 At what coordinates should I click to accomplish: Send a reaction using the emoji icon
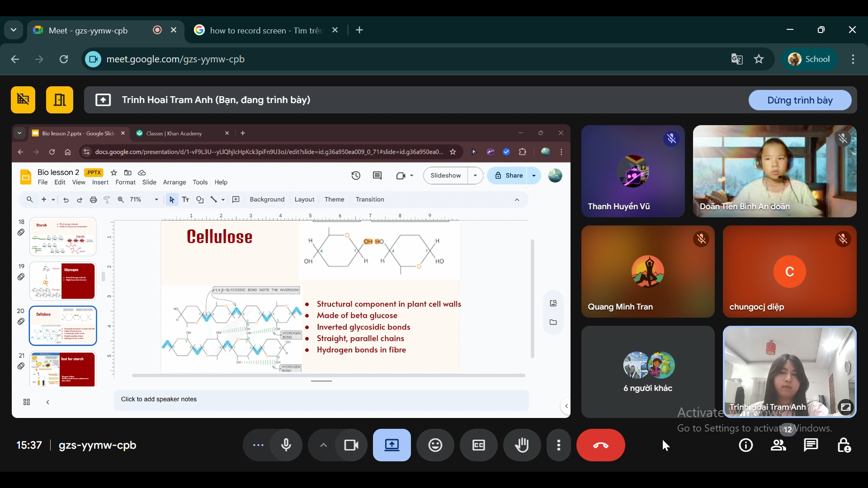(435, 445)
